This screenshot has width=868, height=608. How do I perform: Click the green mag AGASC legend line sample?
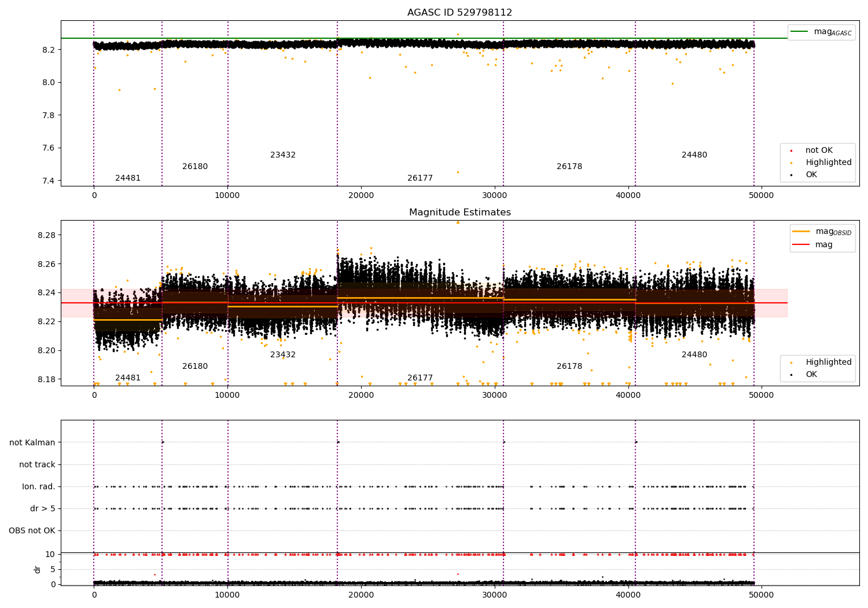[x=799, y=31]
